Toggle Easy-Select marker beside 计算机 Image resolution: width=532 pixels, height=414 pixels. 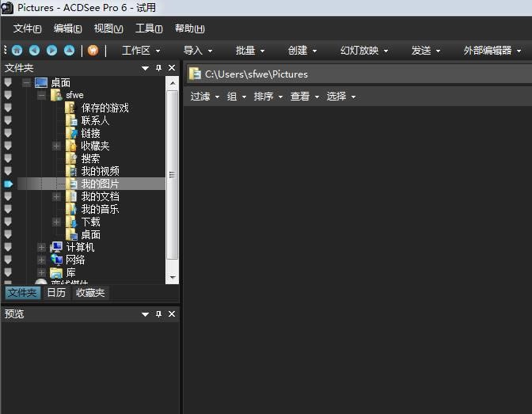click(8, 248)
